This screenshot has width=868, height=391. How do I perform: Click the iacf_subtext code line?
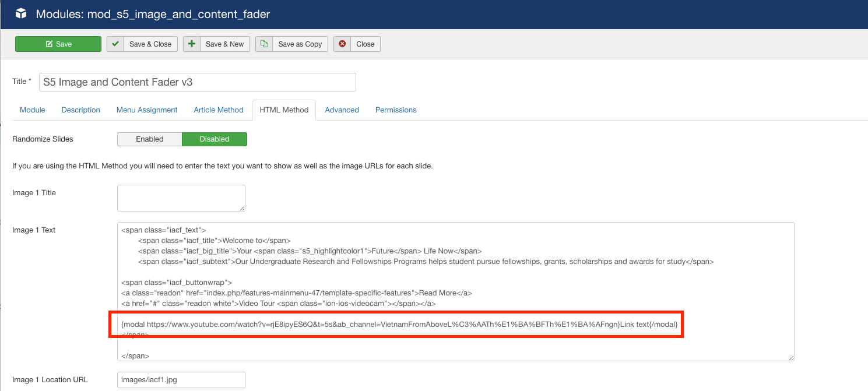426,261
